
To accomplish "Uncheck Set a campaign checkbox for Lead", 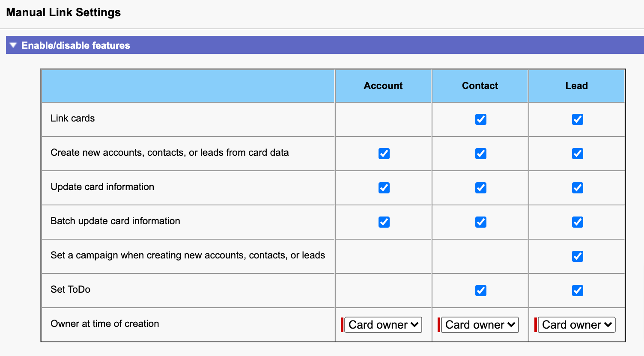I will coord(577,256).
